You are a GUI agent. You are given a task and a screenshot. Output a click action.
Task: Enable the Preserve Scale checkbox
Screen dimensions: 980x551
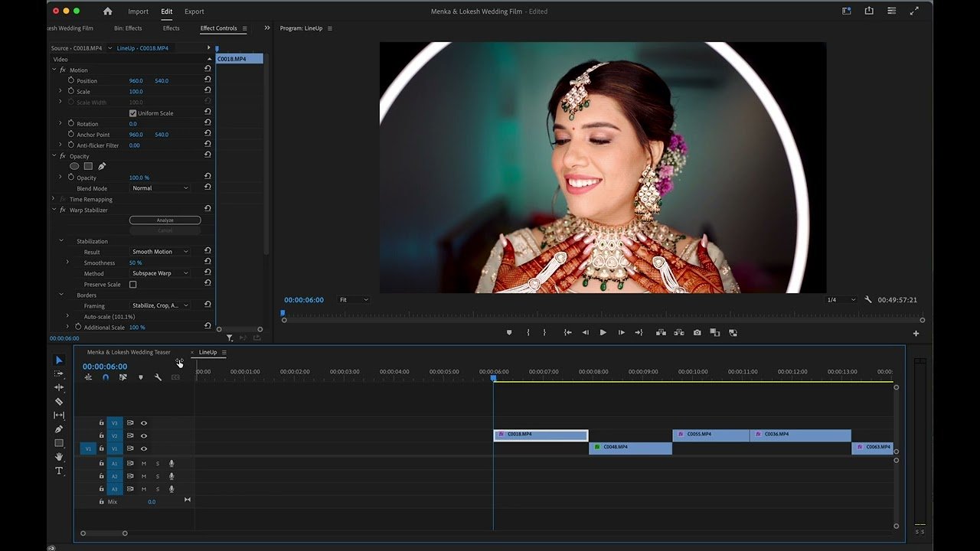tap(132, 285)
